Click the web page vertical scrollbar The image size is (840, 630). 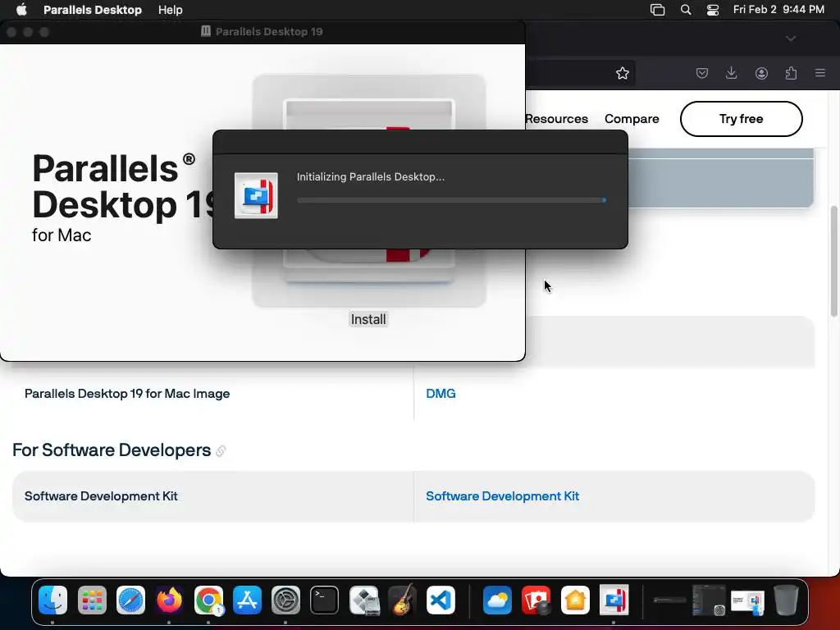834,262
